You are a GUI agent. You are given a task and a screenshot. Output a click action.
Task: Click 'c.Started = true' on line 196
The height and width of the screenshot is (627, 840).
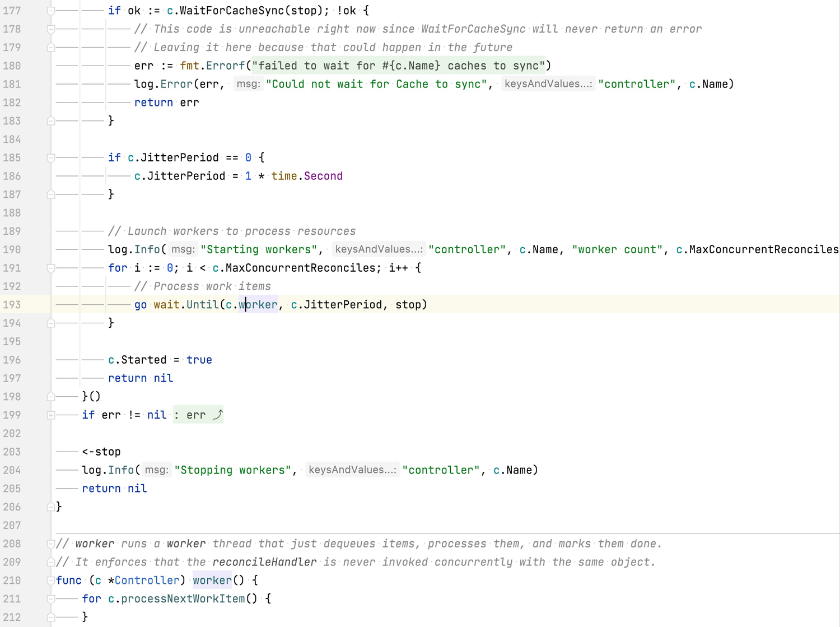pyautogui.click(x=160, y=360)
